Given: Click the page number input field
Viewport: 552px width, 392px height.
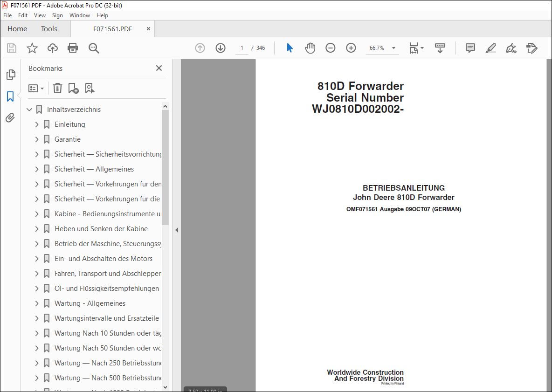Looking at the screenshot, I should pyautogui.click(x=242, y=48).
